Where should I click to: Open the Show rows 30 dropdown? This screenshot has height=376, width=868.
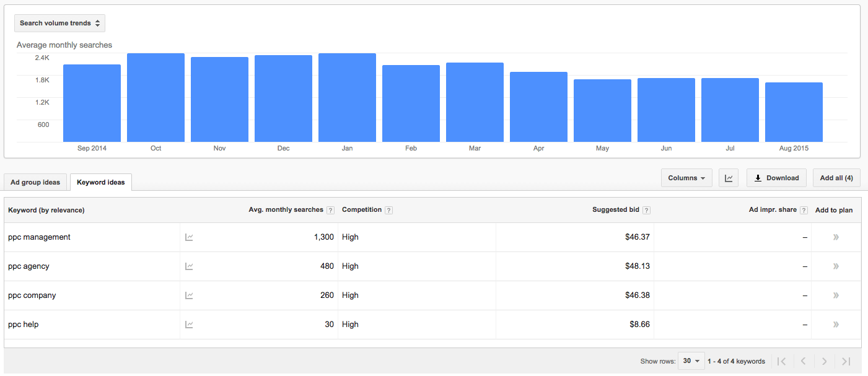tap(691, 361)
